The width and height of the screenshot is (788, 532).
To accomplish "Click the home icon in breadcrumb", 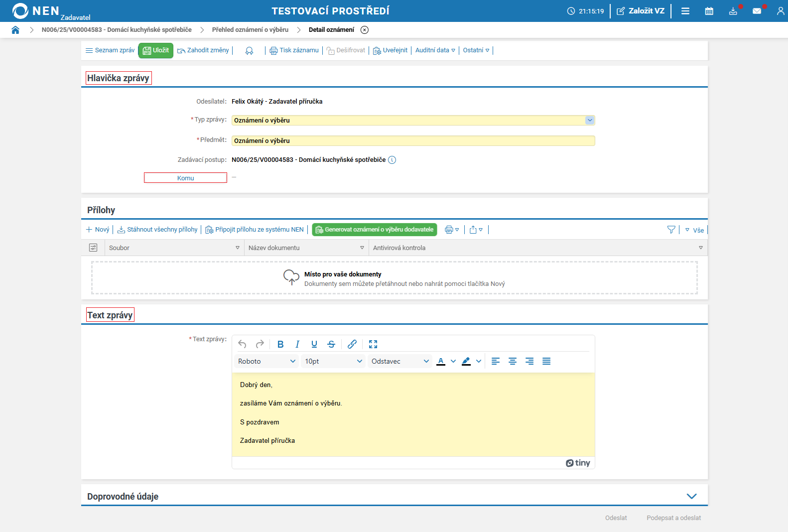I will [15, 30].
